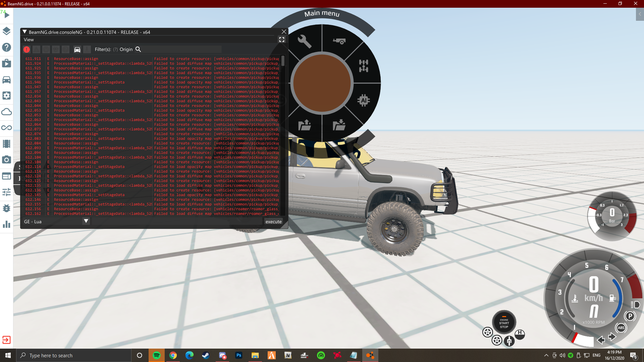Image resolution: width=644 pixels, height=362 pixels.
Task: Open the replay film strip sidebar icon
Action: coord(7,144)
